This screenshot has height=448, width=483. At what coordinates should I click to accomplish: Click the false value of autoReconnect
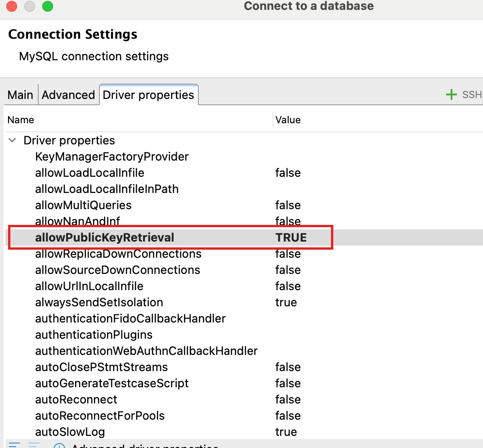(288, 399)
